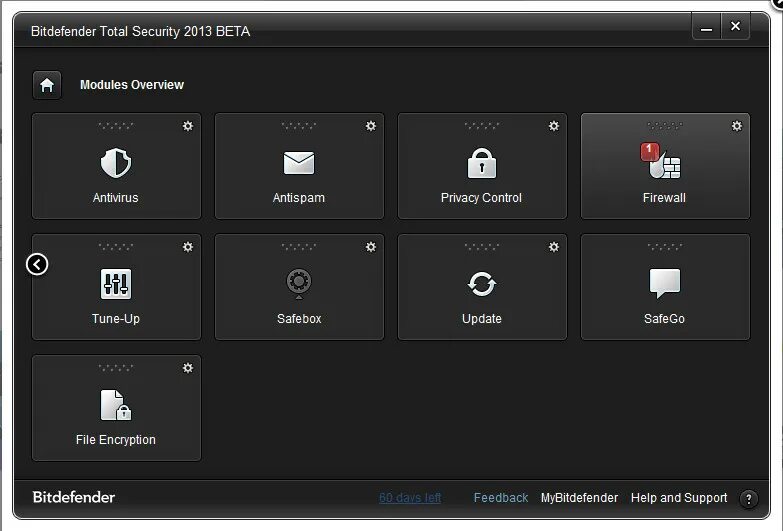
Task: Open Antivirus settings gear
Action: pos(188,126)
